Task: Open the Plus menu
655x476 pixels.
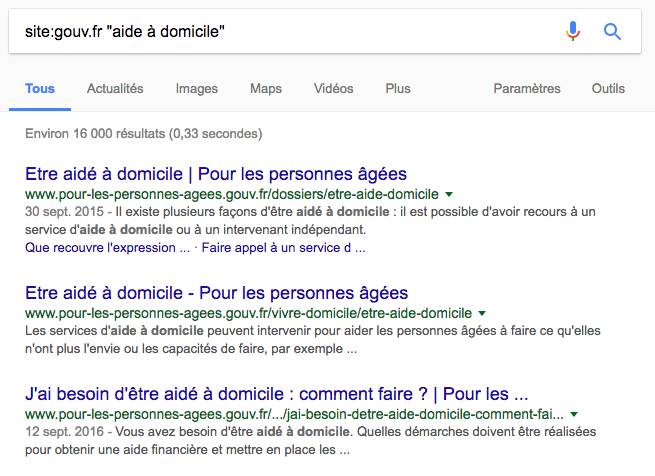Action: tap(398, 89)
